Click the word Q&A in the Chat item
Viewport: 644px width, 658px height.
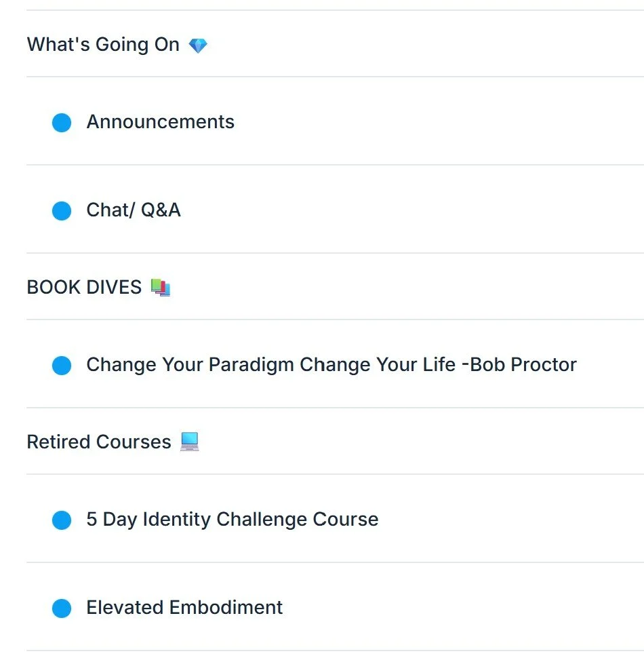(161, 210)
